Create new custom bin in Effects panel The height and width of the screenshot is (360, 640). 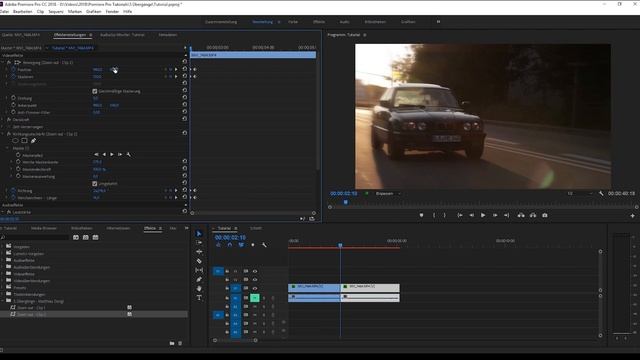172,343
